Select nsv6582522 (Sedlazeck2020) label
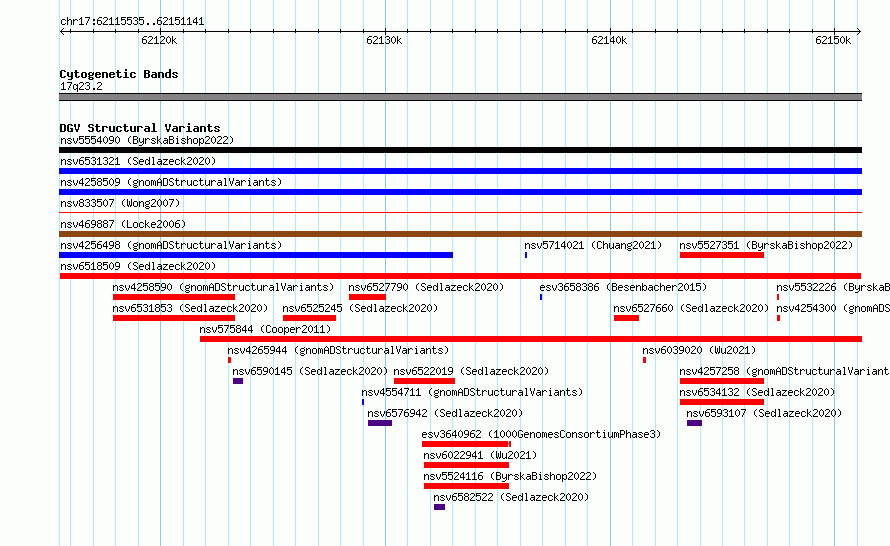 (x=511, y=497)
